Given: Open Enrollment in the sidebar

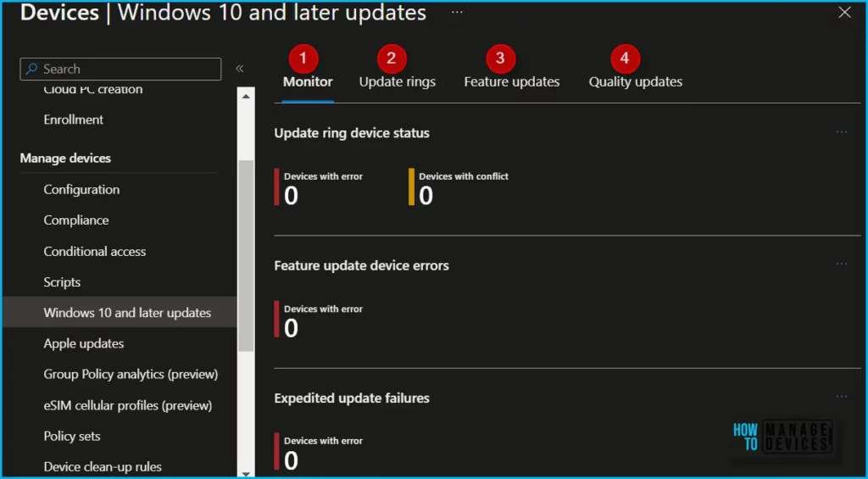Looking at the screenshot, I should (74, 120).
